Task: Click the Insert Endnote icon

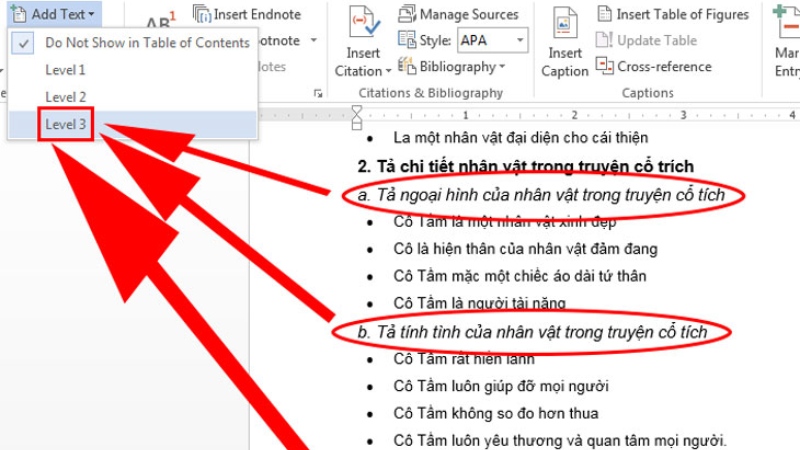Action: pyautogui.click(x=203, y=14)
